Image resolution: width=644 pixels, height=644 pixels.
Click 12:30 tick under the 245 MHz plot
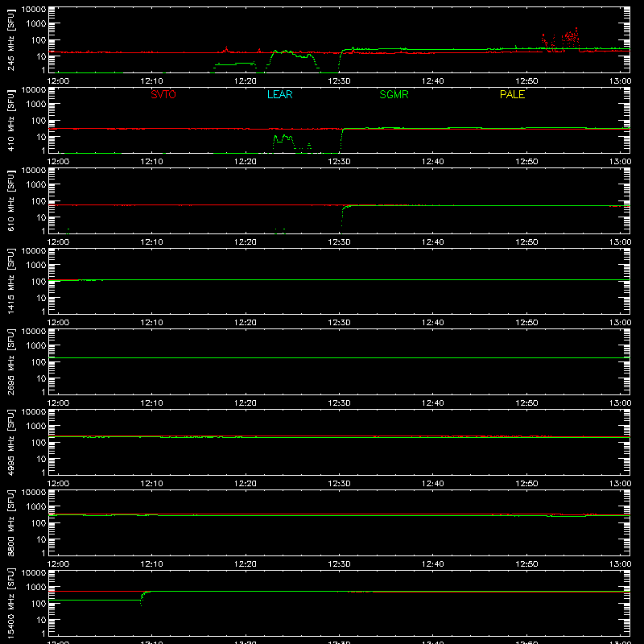339,81
